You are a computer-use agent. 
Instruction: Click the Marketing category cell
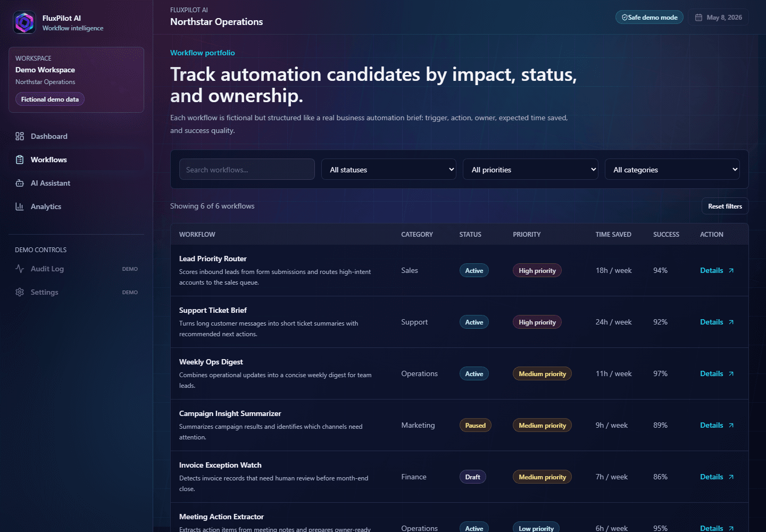tap(418, 425)
